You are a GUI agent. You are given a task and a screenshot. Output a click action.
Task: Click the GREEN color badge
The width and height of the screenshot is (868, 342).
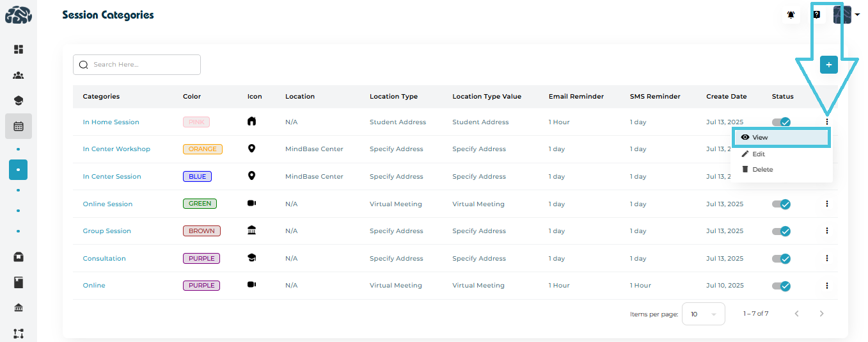(200, 204)
